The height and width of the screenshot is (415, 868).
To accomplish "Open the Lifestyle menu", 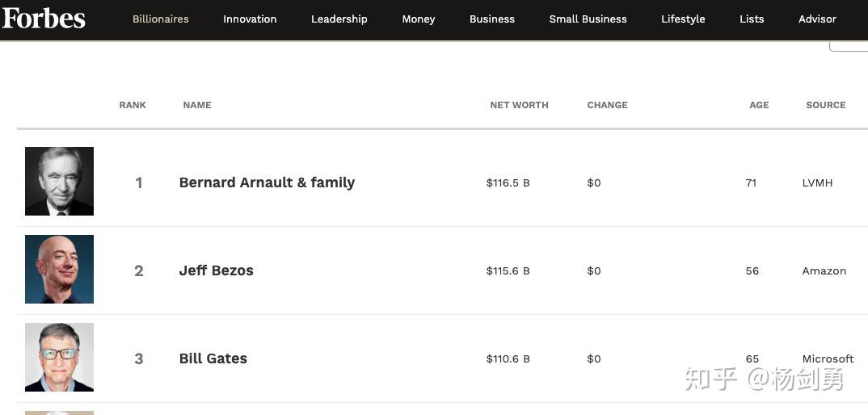I will coord(683,19).
